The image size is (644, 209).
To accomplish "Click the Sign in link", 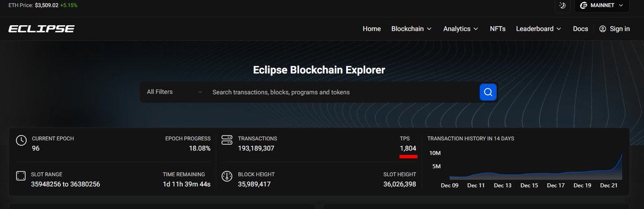I will coord(620,29).
